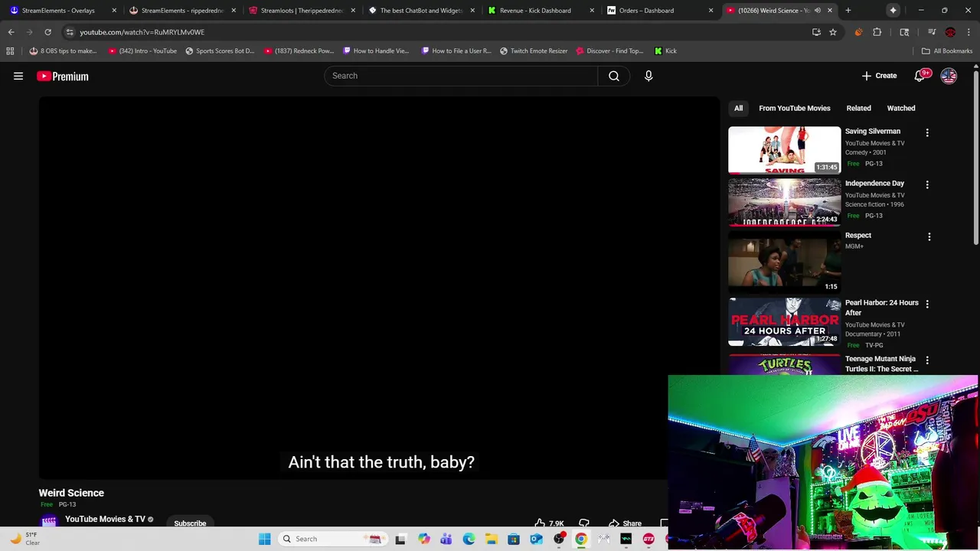Click the magnifier search button
980x551 pixels.
pos(614,76)
